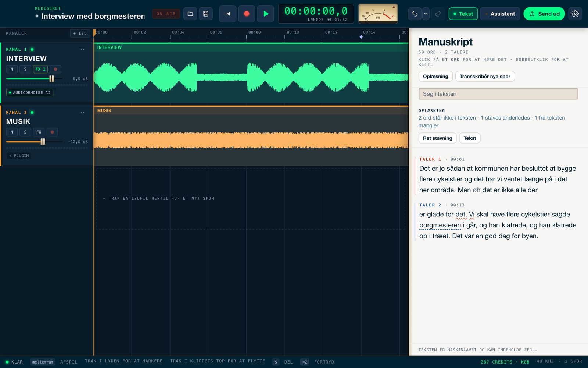Screen dimensions: 588x368
Task: Click the Ret stavning button
Action: point(437,138)
